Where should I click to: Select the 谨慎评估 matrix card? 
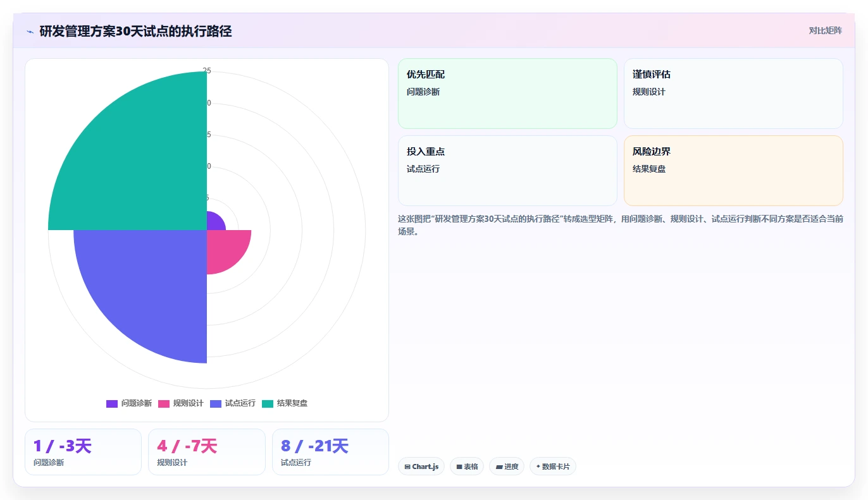coord(733,94)
